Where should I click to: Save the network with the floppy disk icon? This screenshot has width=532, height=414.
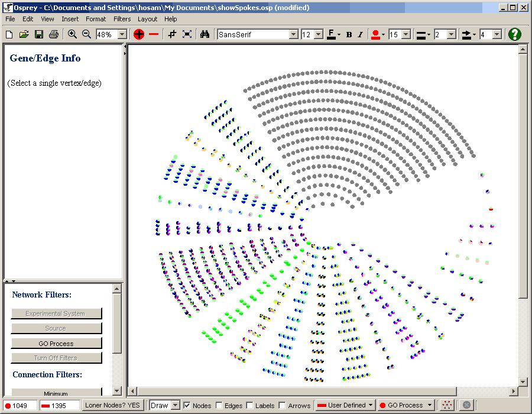(x=38, y=34)
